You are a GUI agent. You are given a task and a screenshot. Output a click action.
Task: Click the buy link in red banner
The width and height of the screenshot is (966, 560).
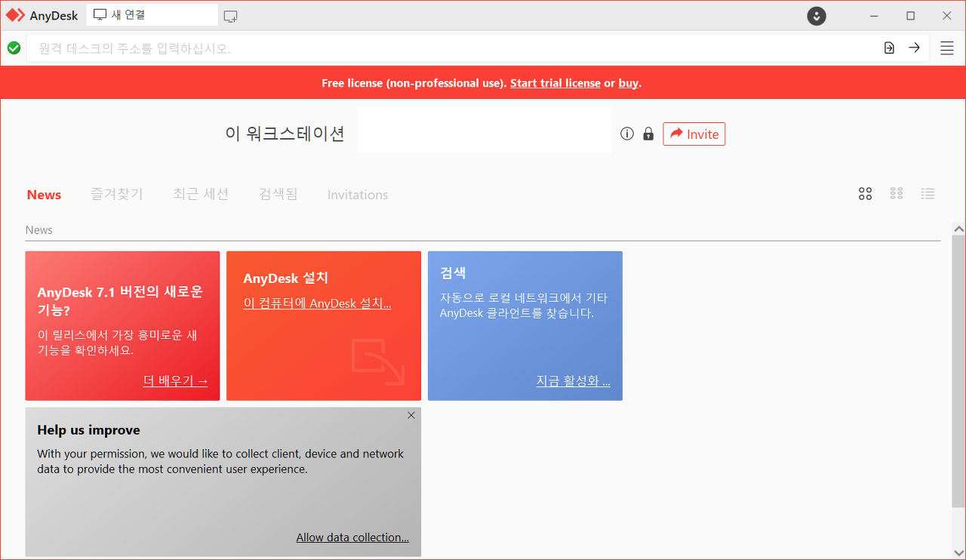(x=629, y=83)
